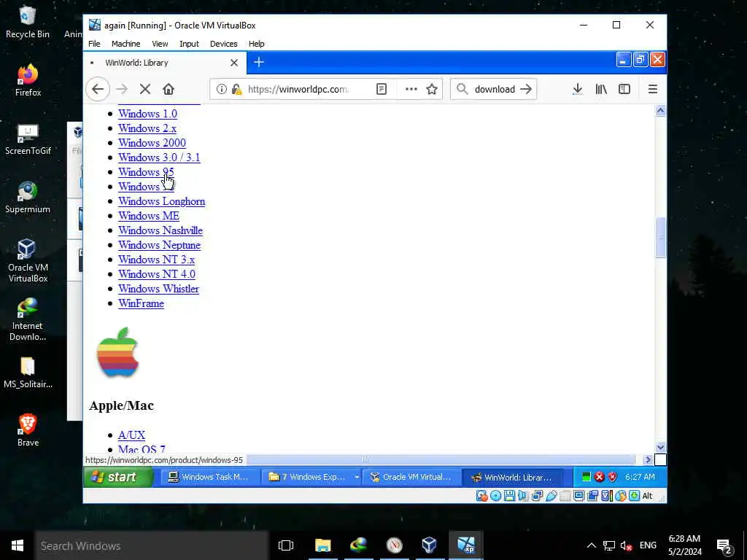Follow the Windows Nashville link

[x=160, y=230]
